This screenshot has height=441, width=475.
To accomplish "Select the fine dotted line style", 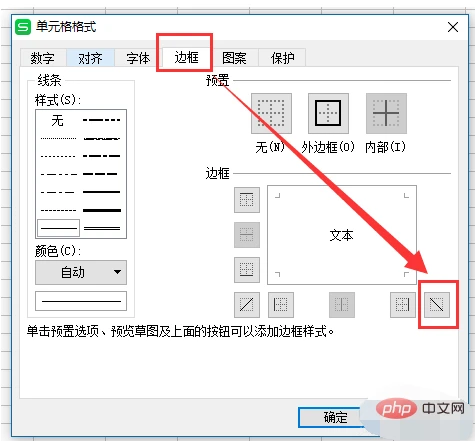I will pyautogui.click(x=58, y=138).
